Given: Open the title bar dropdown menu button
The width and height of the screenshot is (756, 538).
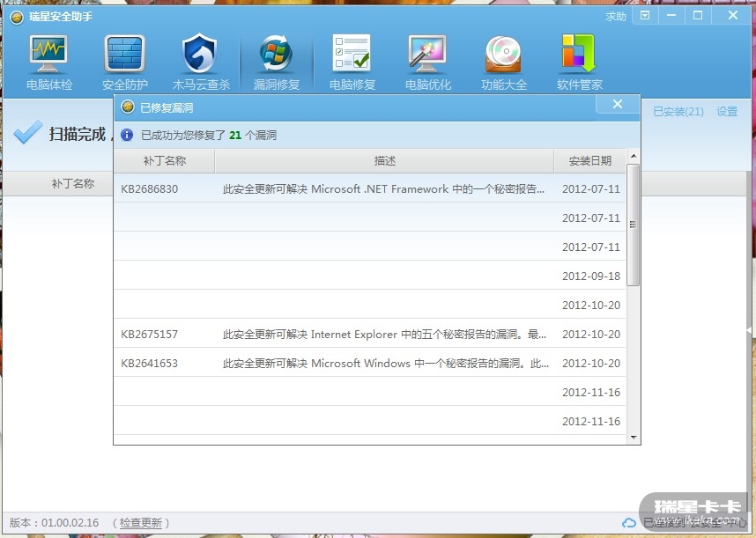Looking at the screenshot, I should (x=645, y=16).
